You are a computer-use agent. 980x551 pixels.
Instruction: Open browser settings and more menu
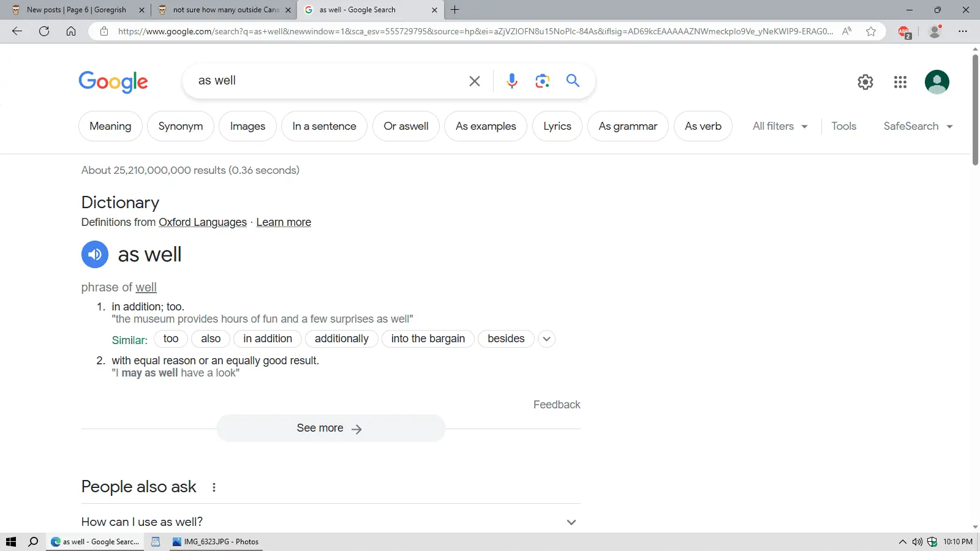(x=963, y=31)
